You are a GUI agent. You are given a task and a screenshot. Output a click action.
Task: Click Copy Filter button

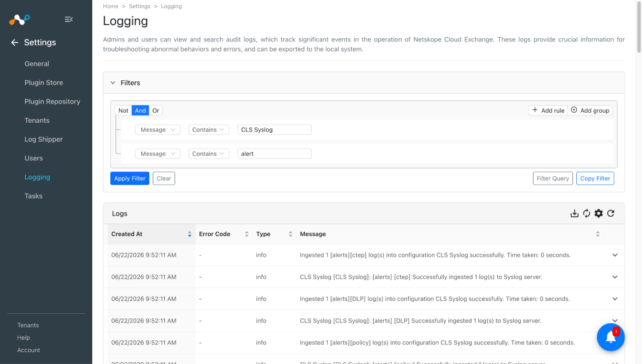tap(595, 179)
